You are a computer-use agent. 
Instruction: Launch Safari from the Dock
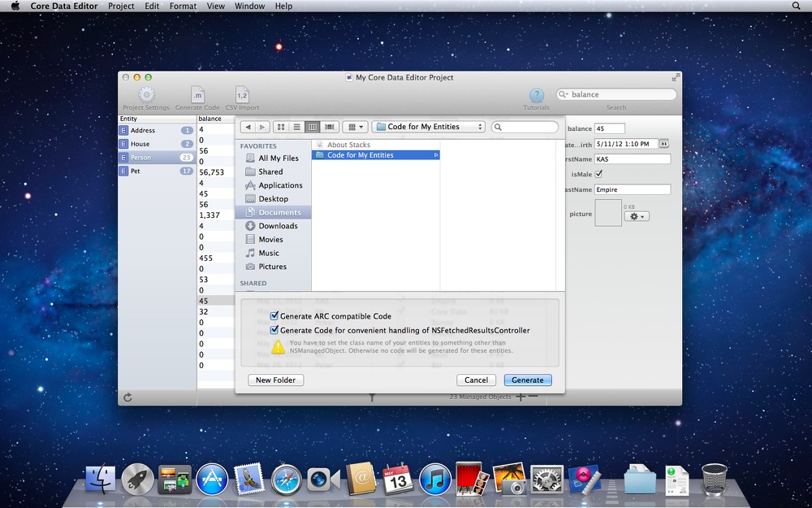[x=287, y=480]
